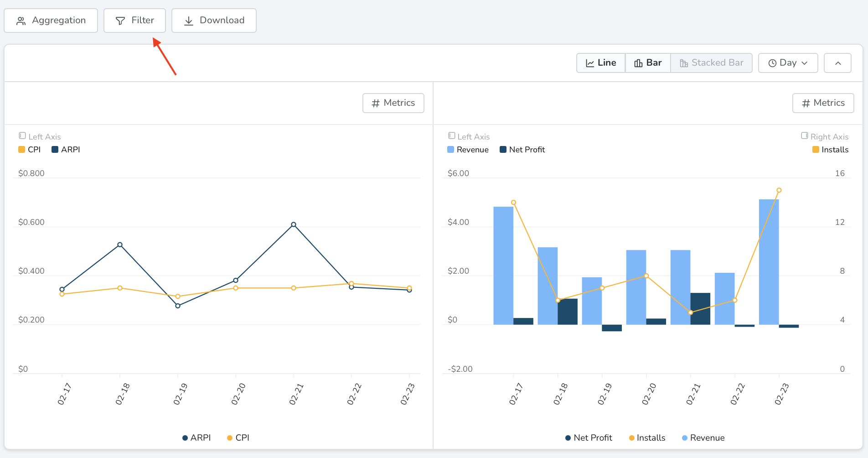
Task: Open the Filter panel
Action: (134, 21)
